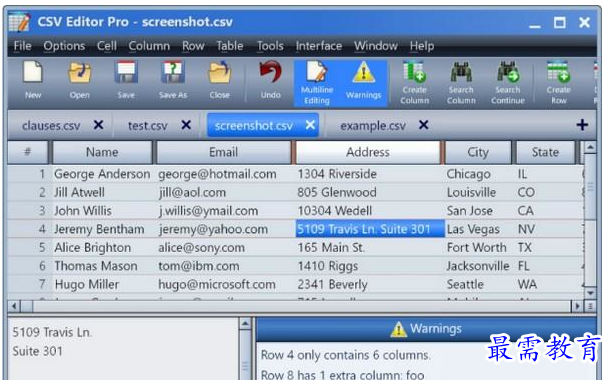Open the Row menu
Screen dimensions: 609x380
point(193,46)
